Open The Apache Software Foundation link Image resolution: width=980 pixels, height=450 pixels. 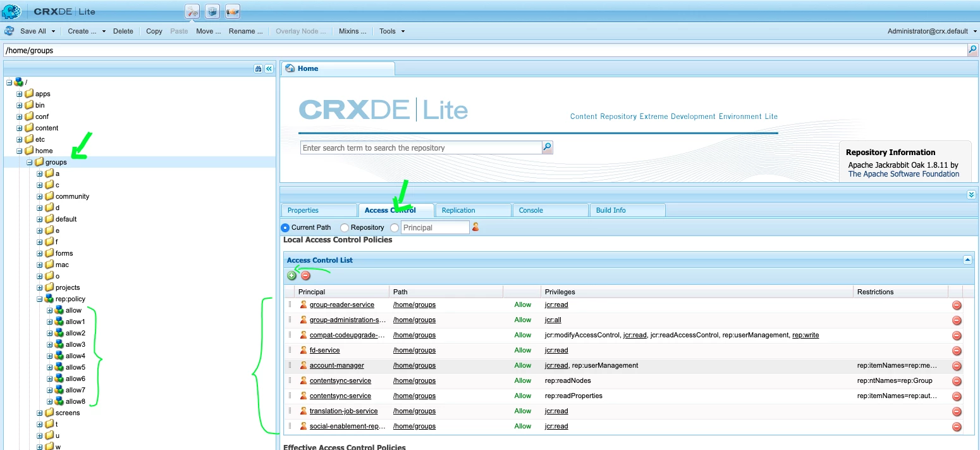pos(903,174)
